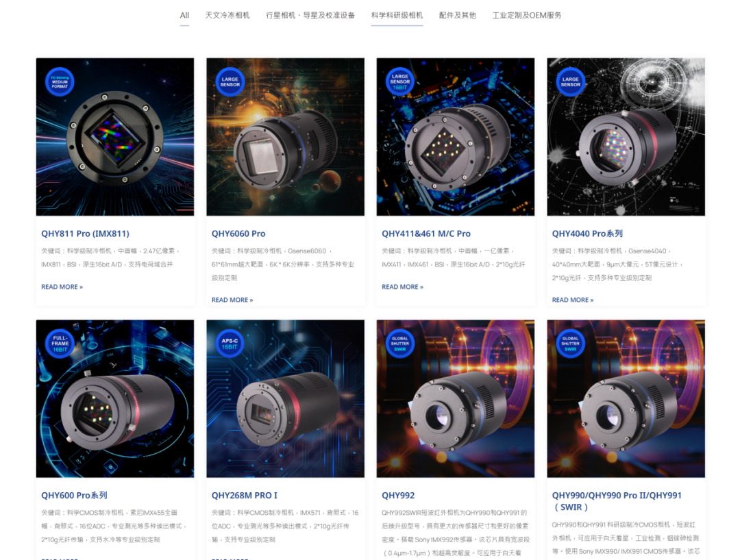This screenshot has height=560, width=740.
Task: Click the Large Sensor 16BIT badge on QHY411&461
Action: (399, 82)
